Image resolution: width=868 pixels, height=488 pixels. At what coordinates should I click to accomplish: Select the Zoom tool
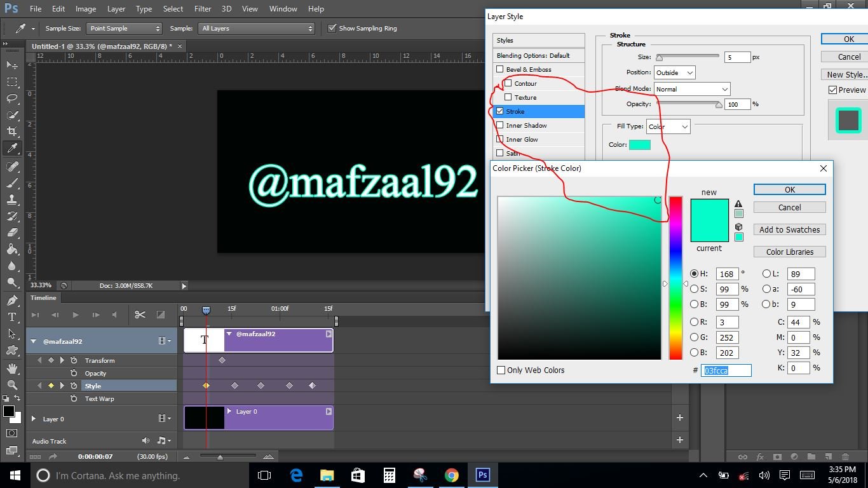[x=12, y=384]
